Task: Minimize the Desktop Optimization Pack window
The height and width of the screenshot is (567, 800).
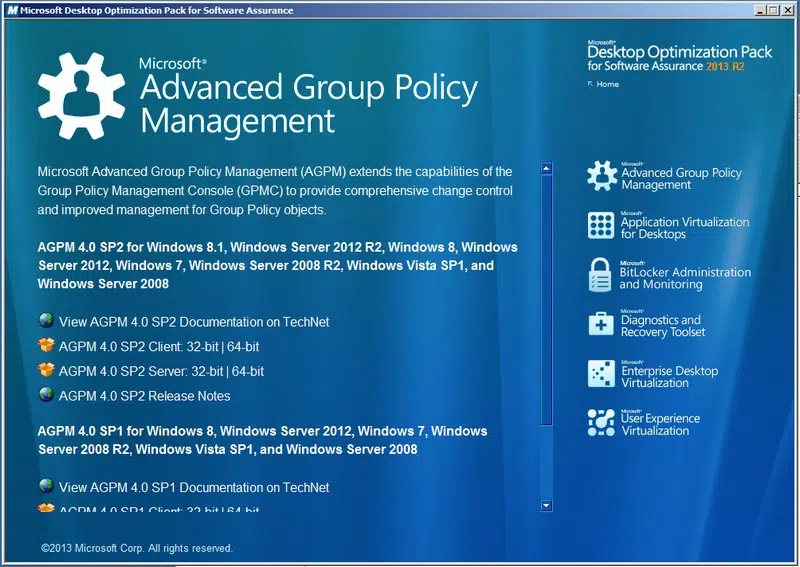Action: 760,10
